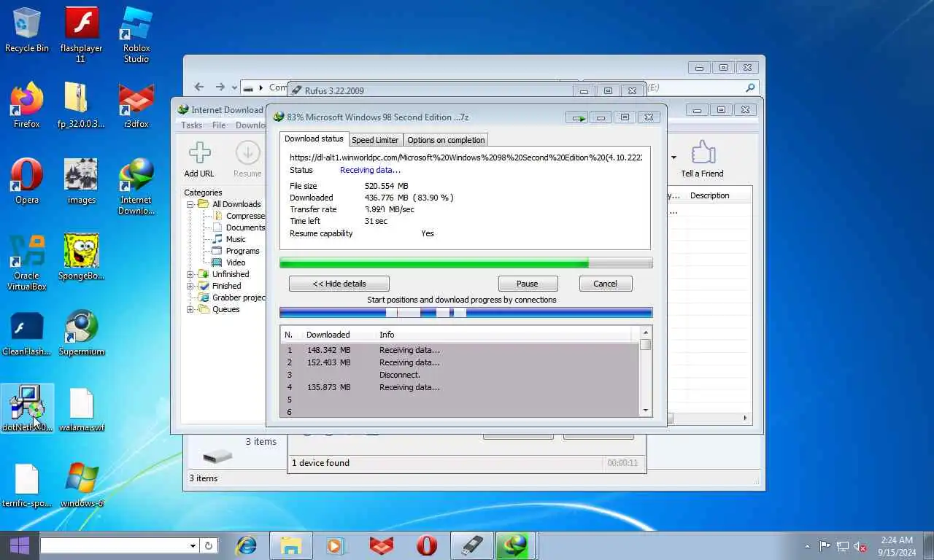Select the Oracle VirtualBox desktop icon
This screenshot has width=934, height=560.
27,262
